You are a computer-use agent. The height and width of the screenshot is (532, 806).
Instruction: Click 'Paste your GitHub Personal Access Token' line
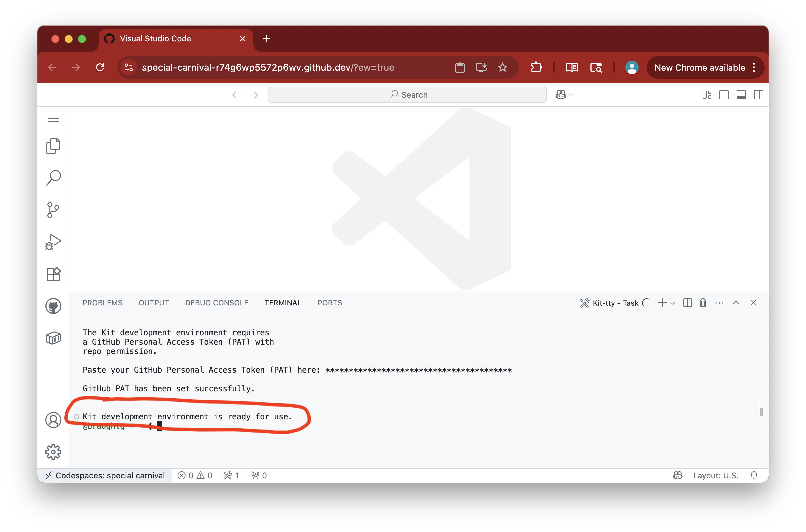coord(297,370)
